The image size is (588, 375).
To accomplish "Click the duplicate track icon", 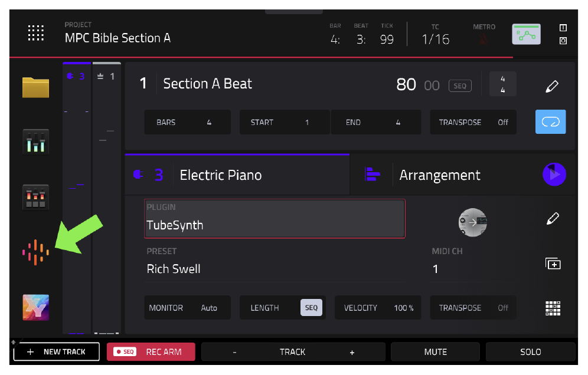I will (553, 264).
